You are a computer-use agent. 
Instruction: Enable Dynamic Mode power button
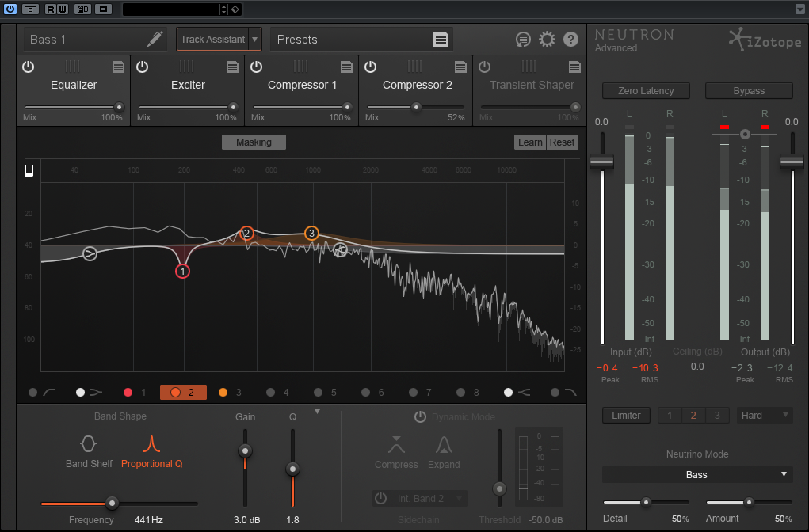pos(420,416)
